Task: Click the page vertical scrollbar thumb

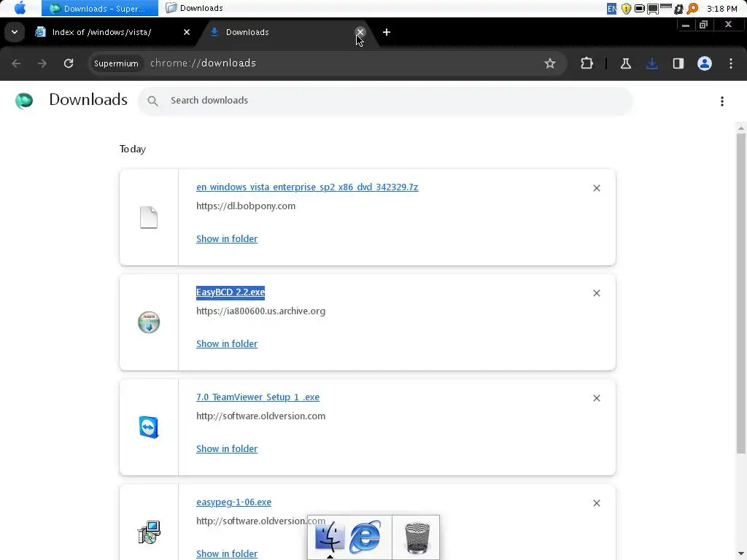Action: click(741, 293)
